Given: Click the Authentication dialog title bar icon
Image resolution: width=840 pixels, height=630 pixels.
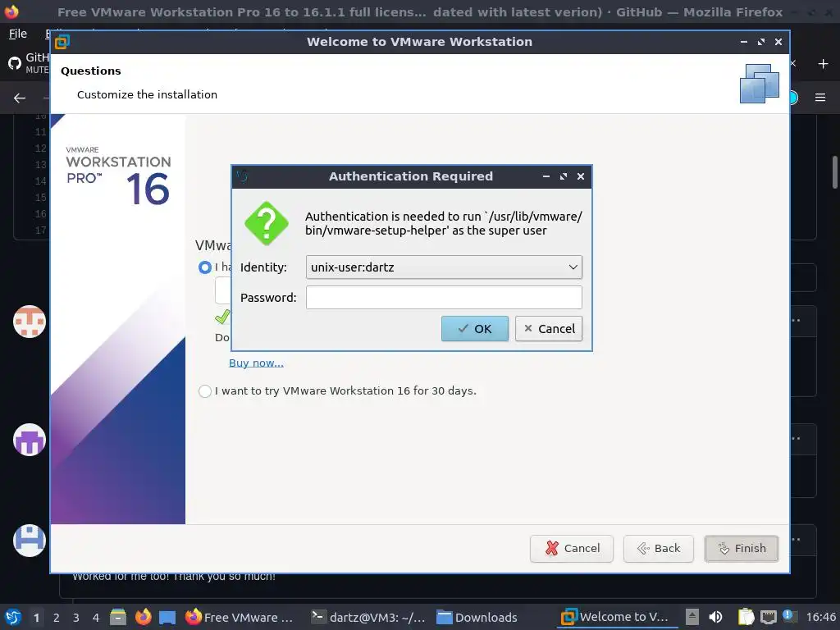Looking at the screenshot, I should coord(243,176).
